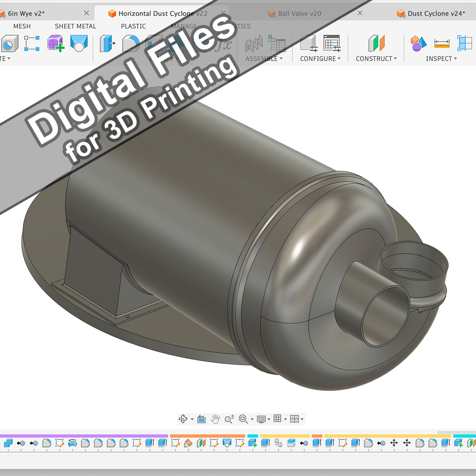Click the Orbit navigation icon
476x476 pixels.
point(183,419)
